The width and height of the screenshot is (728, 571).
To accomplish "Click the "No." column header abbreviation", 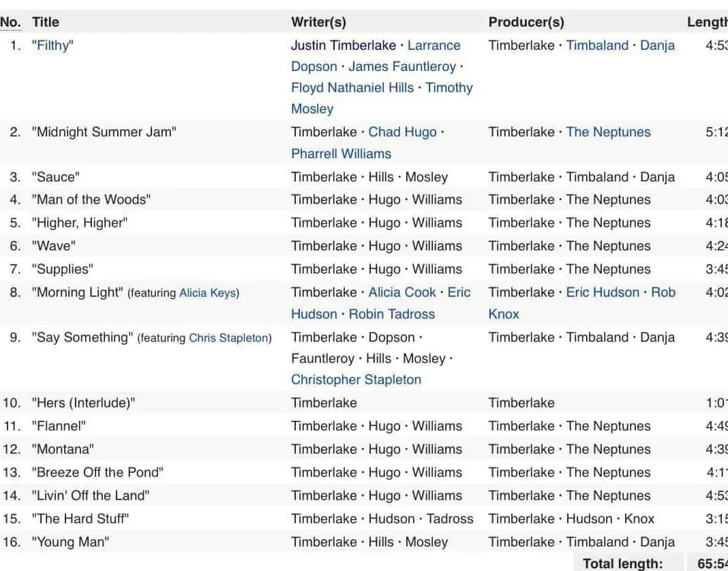I will [x=10, y=23].
